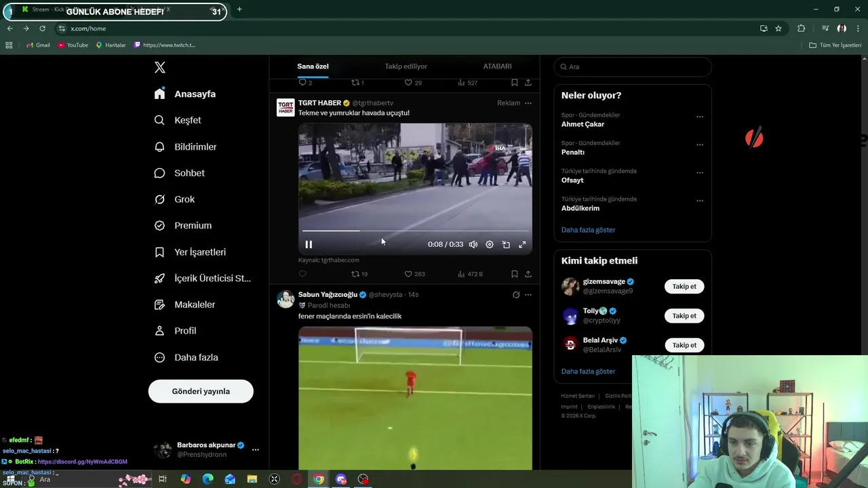868x488 pixels.
Task: Open Ahmet Çakar trending topic
Action: click(x=583, y=124)
